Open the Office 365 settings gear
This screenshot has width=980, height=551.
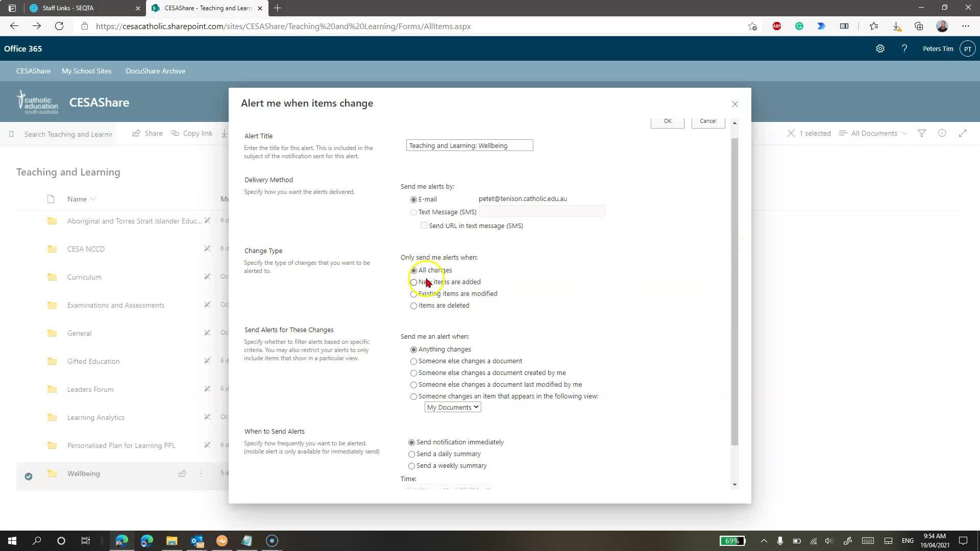[880, 48]
